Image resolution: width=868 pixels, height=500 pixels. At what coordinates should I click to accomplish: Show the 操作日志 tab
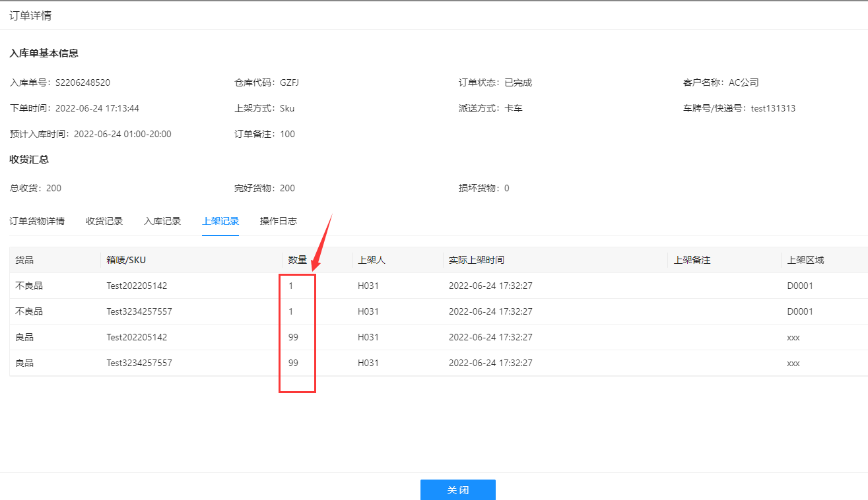(x=279, y=221)
